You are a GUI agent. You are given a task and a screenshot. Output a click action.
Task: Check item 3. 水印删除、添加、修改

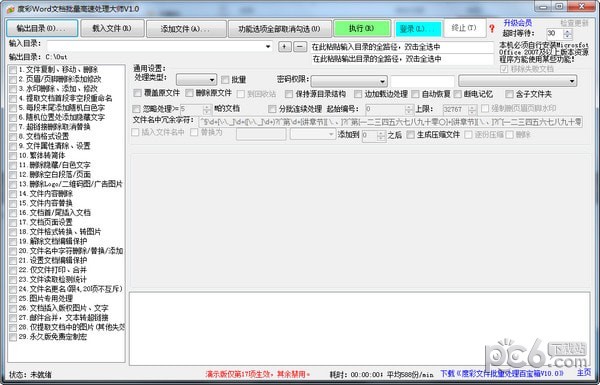pos(13,89)
